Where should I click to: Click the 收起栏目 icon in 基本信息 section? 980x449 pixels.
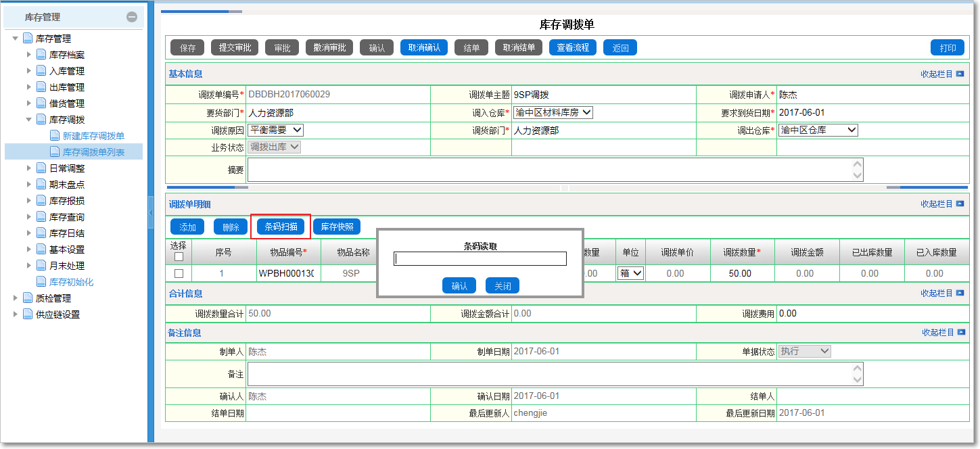959,74
